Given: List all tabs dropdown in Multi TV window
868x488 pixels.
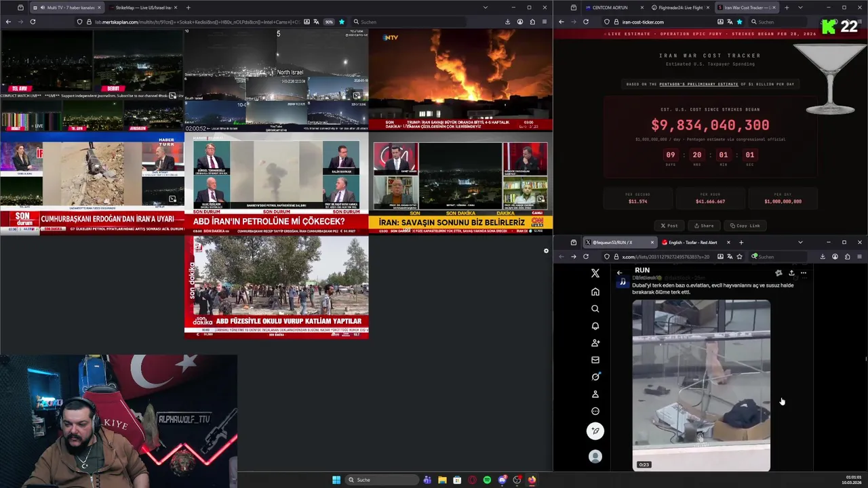Looking at the screenshot, I should pos(485,7).
